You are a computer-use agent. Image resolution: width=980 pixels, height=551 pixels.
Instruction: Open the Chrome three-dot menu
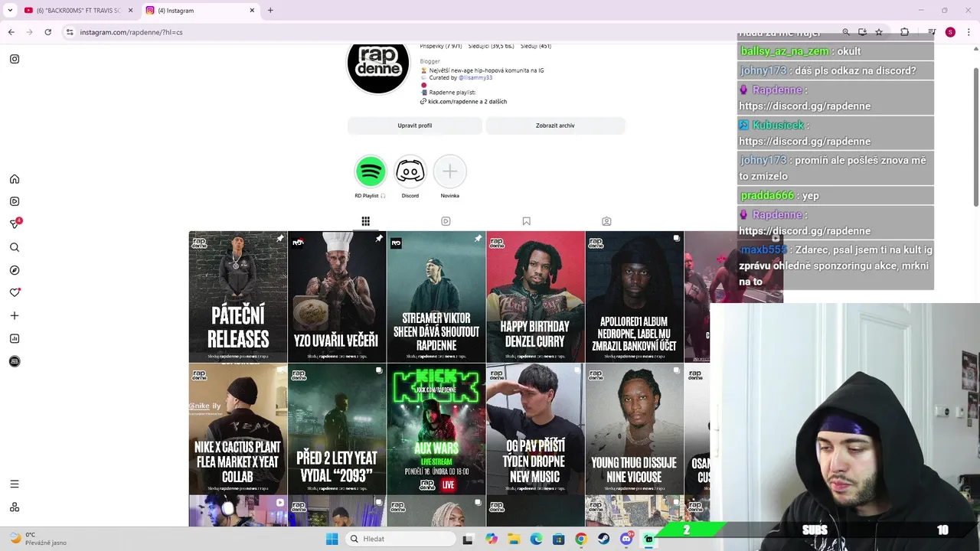[969, 32]
